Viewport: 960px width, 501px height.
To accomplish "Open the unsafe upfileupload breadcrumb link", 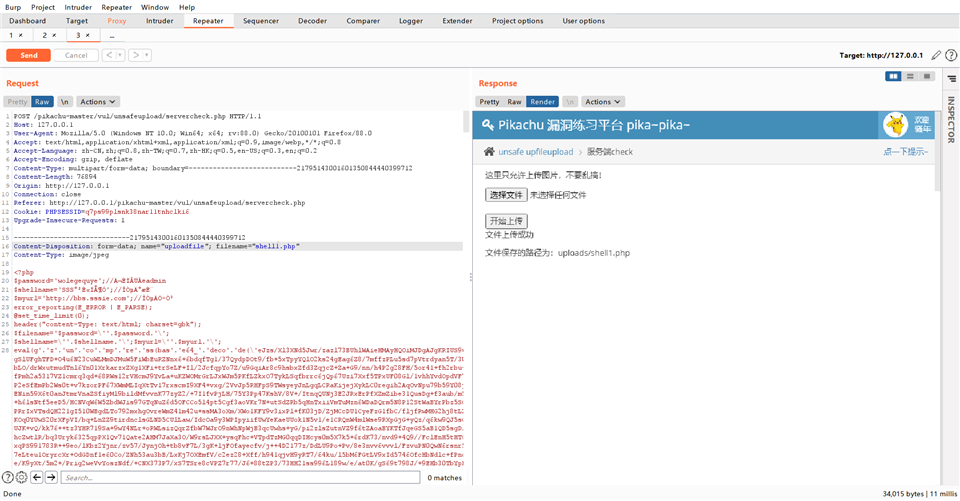I will click(536, 151).
